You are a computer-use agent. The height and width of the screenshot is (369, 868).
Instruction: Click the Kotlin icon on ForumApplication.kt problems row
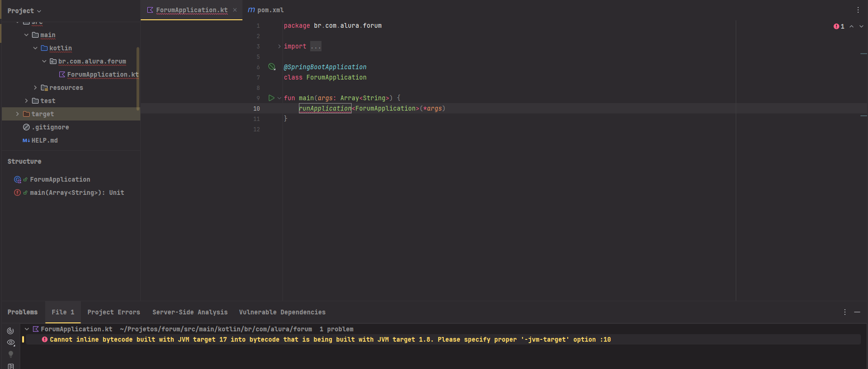point(35,329)
